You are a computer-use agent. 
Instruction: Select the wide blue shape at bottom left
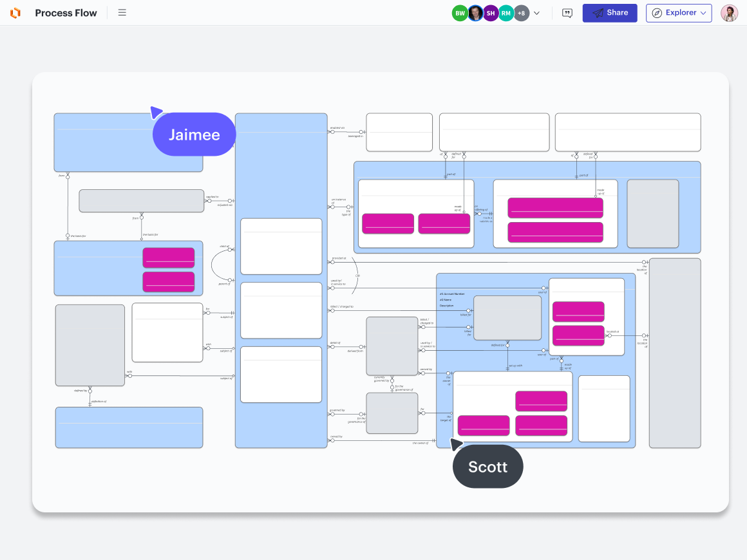pyautogui.click(x=129, y=427)
